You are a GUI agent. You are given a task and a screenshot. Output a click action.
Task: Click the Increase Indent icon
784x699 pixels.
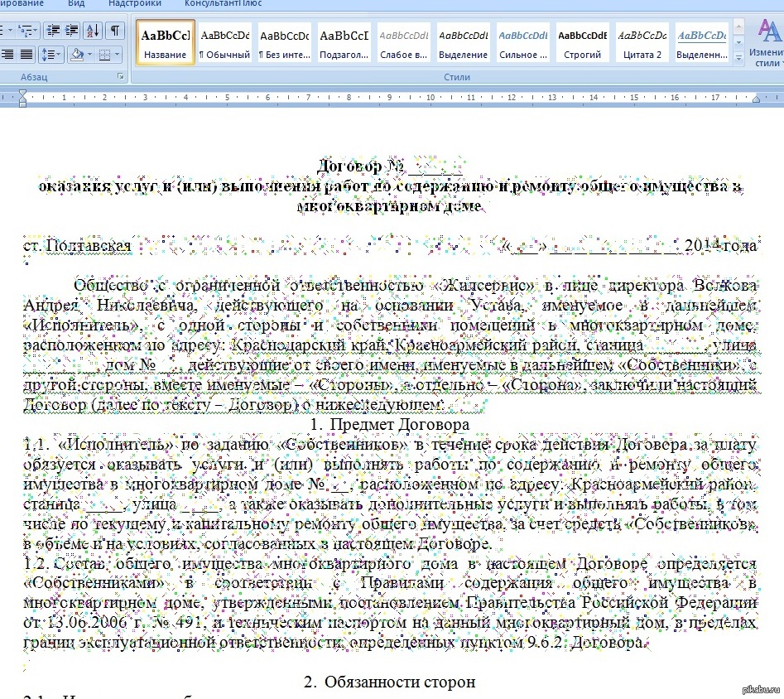(72, 31)
